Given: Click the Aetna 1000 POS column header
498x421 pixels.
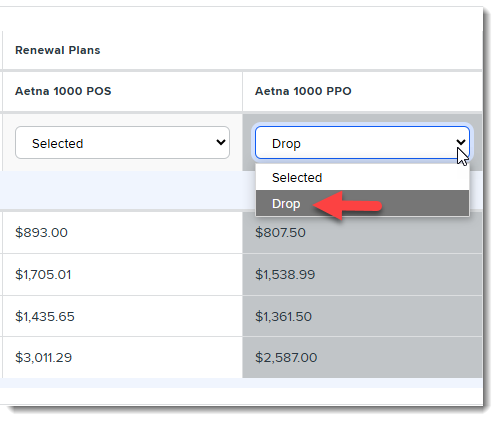Looking at the screenshot, I should (x=63, y=91).
